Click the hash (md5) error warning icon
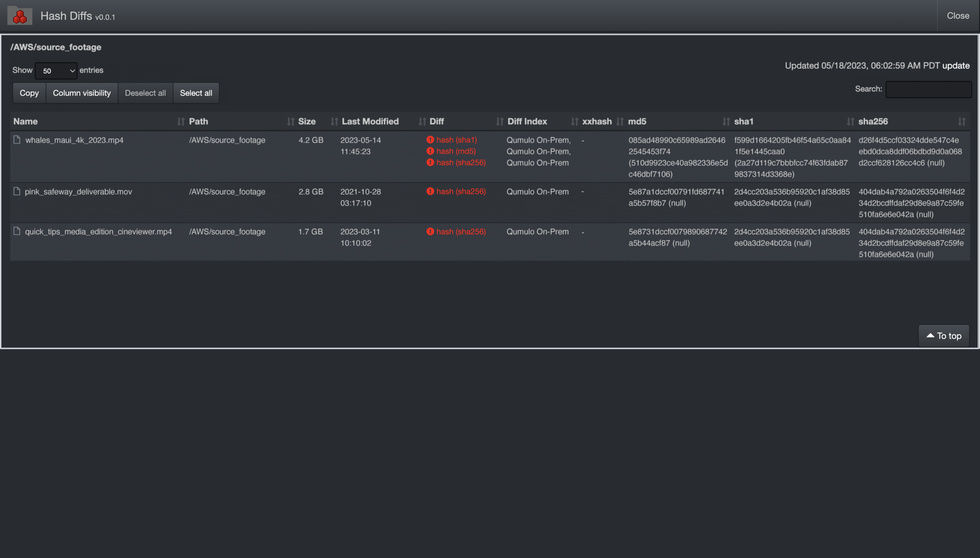980x558 pixels. tap(430, 151)
